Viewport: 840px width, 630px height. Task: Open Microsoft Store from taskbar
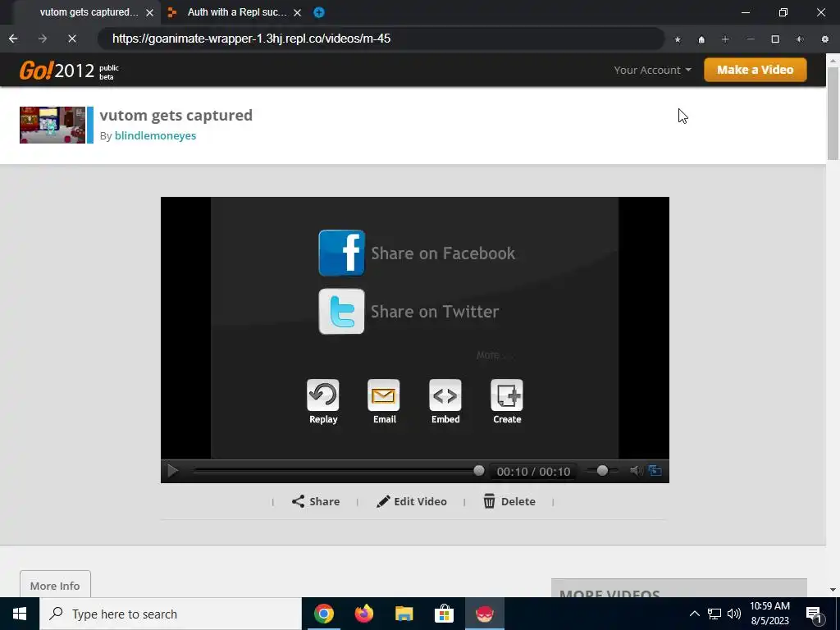pyautogui.click(x=444, y=614)
